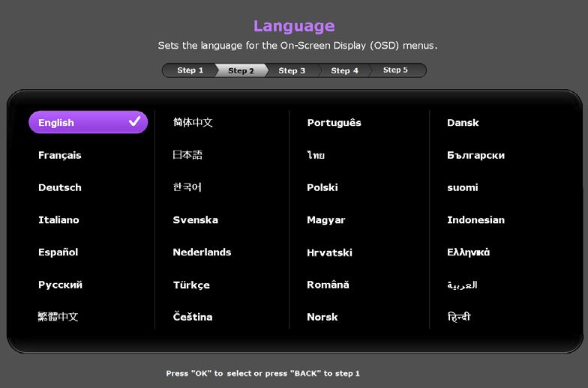Choose the 한국어 language option
The image size is (588, 388).
coord(187,187)
